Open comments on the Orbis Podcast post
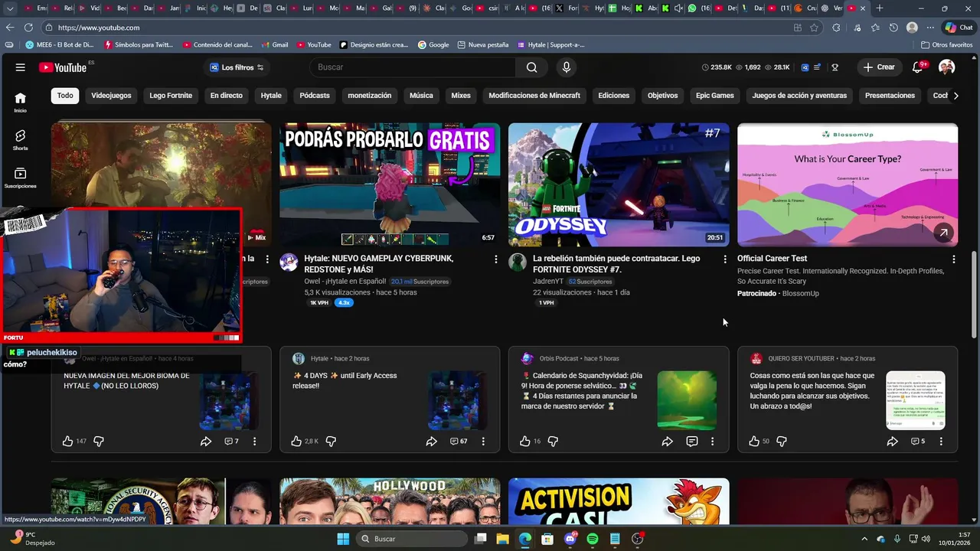The width and height of the screenshot is (980, 551). pos(691,442)
